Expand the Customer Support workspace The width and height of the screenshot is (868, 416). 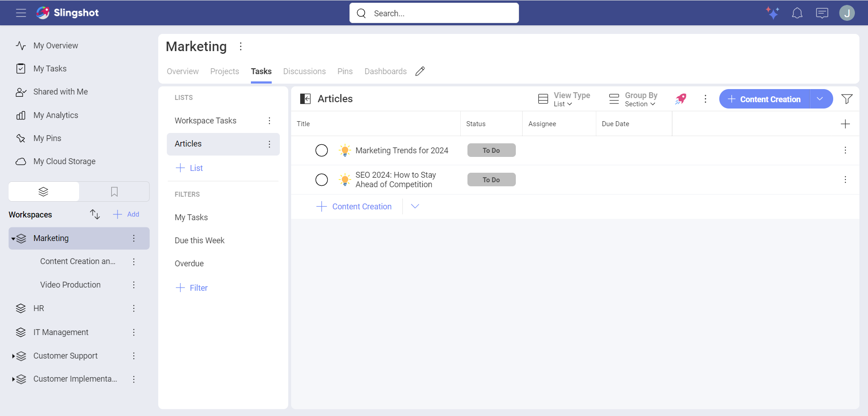14,356
